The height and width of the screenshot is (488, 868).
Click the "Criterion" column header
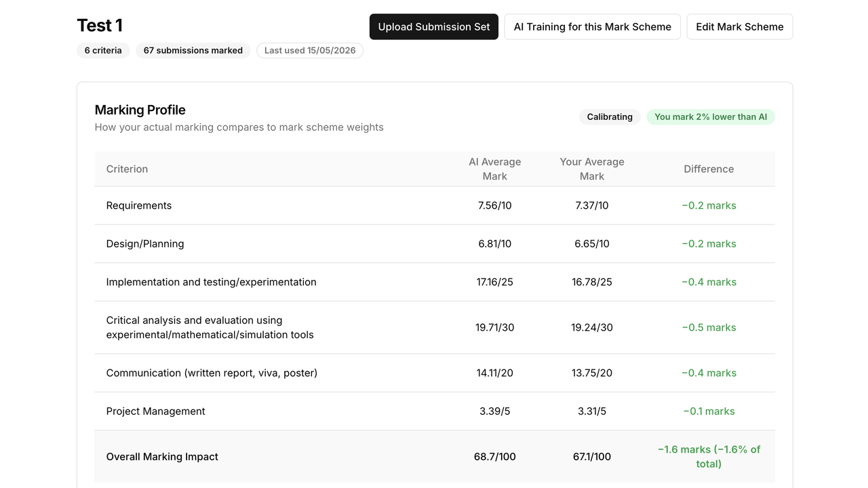(x=127, y=169)
